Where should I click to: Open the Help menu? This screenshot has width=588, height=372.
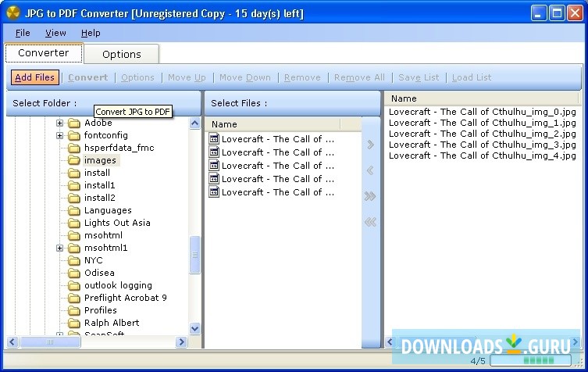coord(91,33)
